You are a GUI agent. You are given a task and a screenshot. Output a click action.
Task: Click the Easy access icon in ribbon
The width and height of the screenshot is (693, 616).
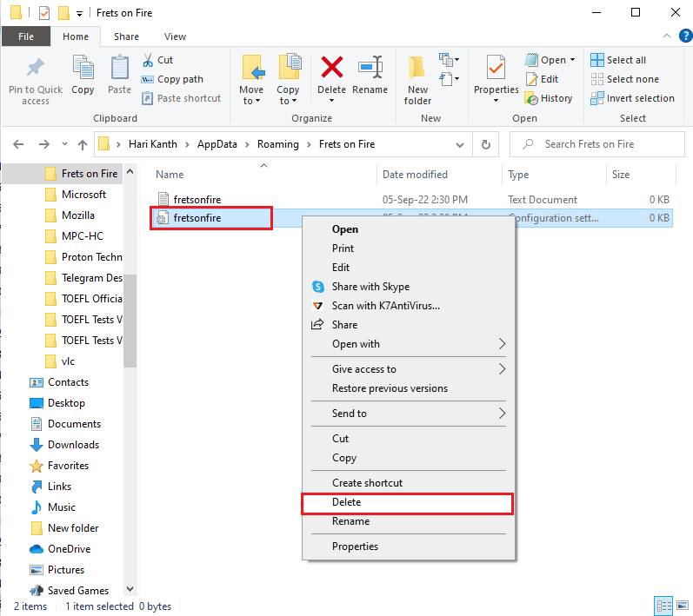[449, 79]
